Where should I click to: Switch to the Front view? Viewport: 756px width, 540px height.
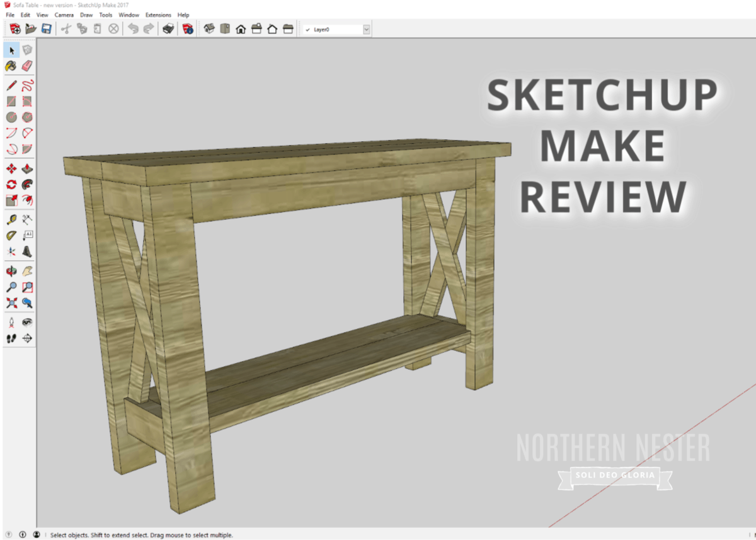point(241,29)
